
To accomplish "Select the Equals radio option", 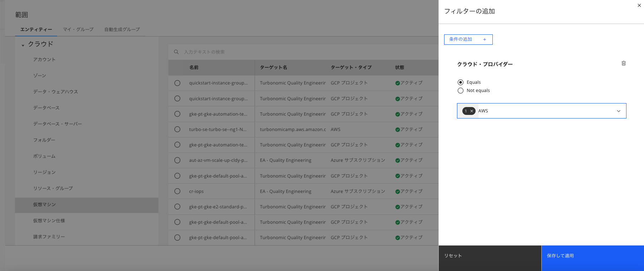I will [461, 82].
